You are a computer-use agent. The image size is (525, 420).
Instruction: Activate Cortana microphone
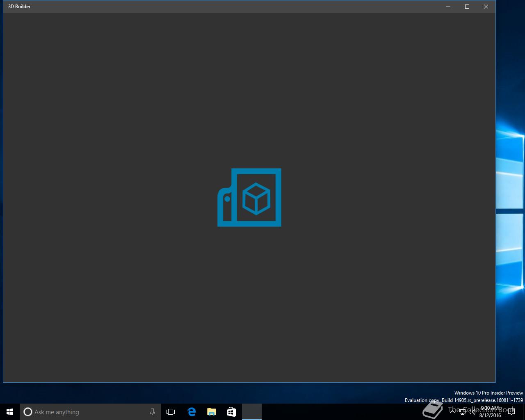pos(152,412)
